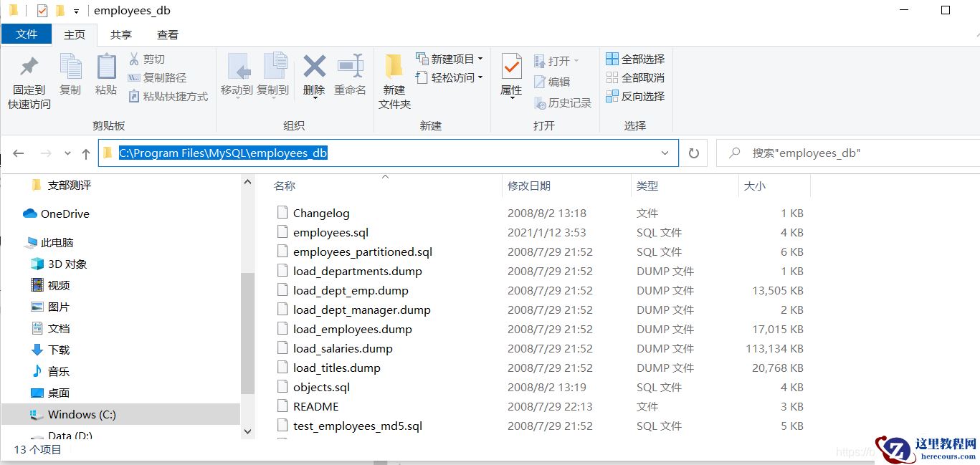The width and height of the screenshot is (980, 465).
Task: Sort files by Date Modified column
Action: [x=529, y=186]
